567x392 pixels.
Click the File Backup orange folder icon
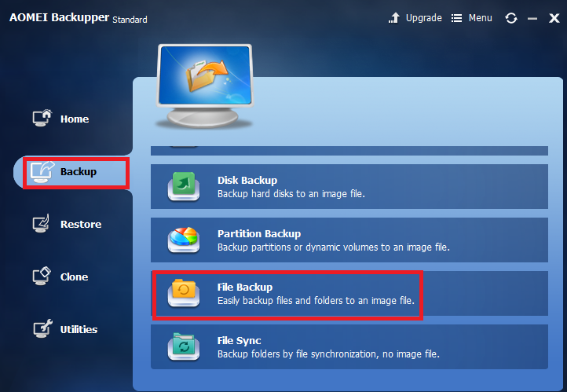point(184,293)
